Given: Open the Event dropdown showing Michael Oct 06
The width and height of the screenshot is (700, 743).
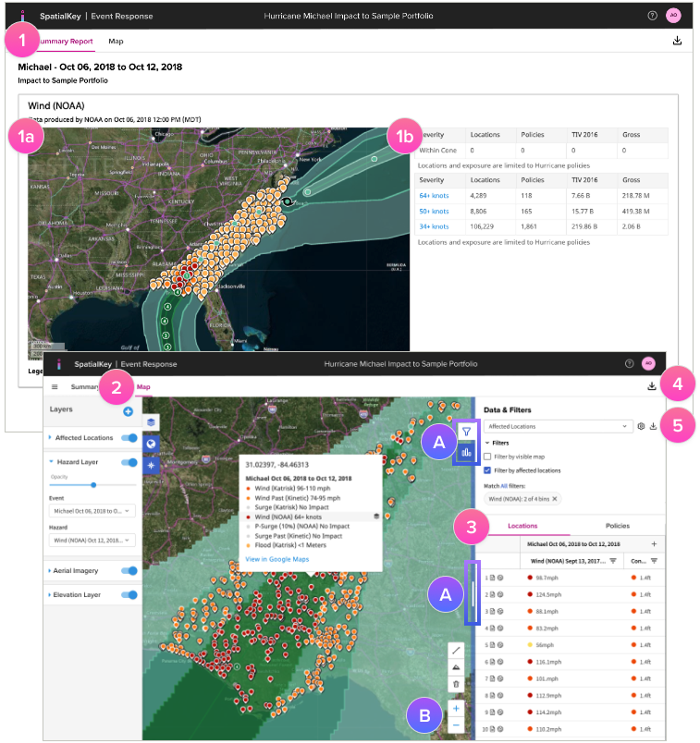Looking at the screenshot, I should point(92,511).
